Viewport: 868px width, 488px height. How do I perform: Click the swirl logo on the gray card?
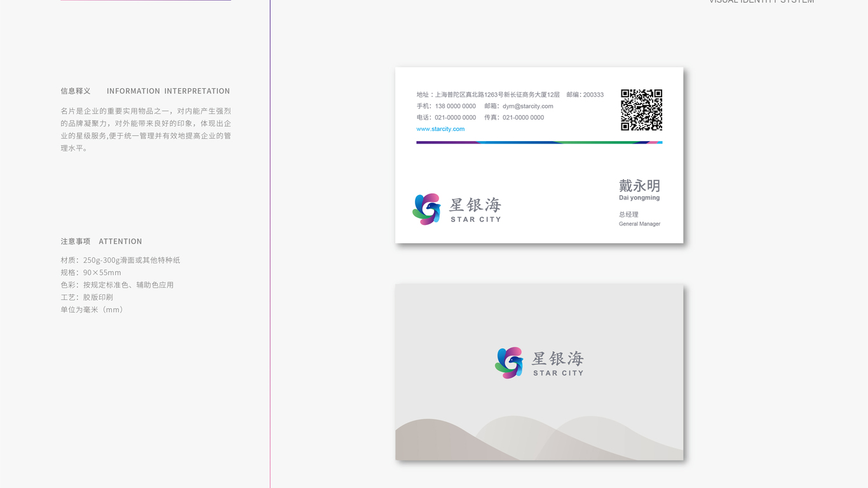510,363
